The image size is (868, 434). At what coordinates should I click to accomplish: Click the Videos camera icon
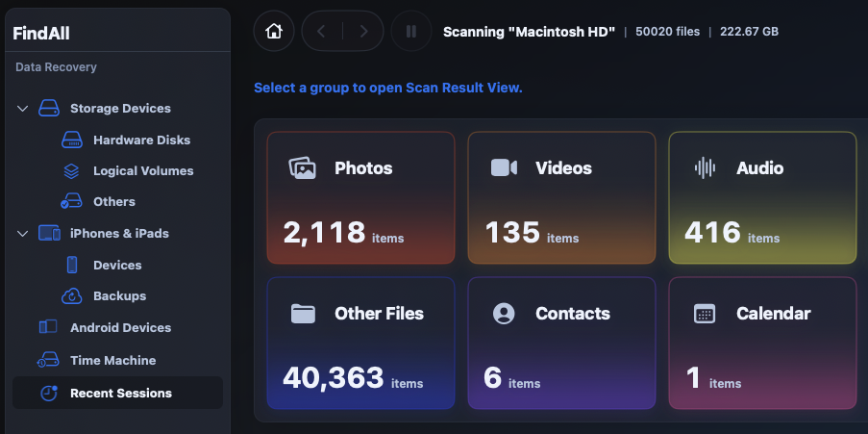click(x=504, y=168)
